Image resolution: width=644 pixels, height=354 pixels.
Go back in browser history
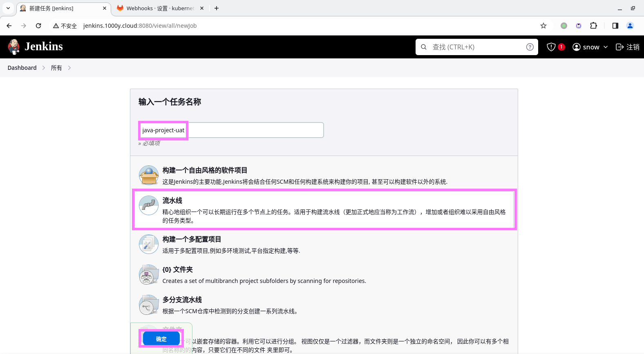9,26
